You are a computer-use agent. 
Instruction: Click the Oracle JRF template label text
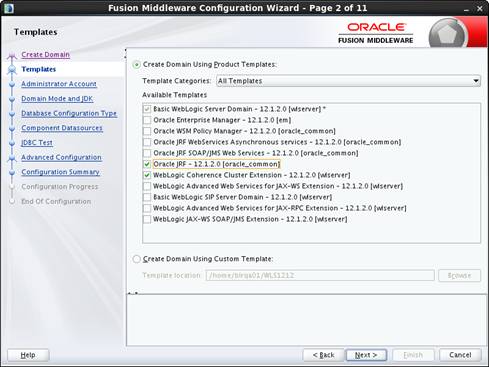216,164
